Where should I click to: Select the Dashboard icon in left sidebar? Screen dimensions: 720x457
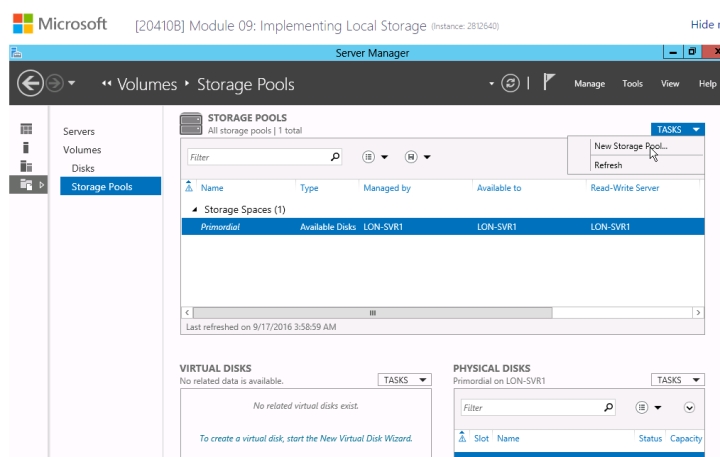point(27,130)
